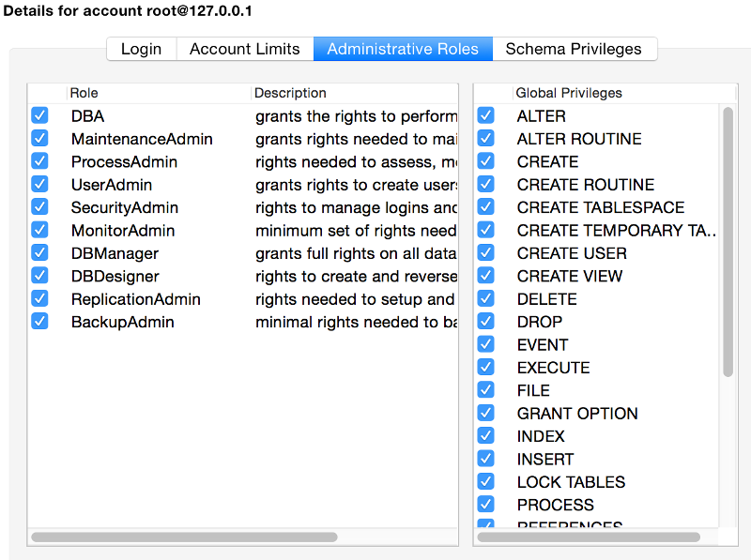Uncheck the DROP privilege checkbox

click(485, 321)
